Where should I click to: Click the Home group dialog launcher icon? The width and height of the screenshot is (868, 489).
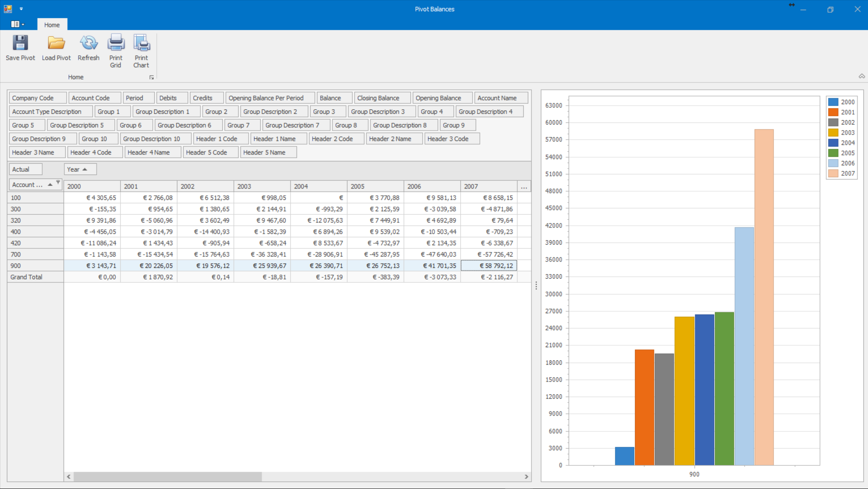[x=151, y=77]
